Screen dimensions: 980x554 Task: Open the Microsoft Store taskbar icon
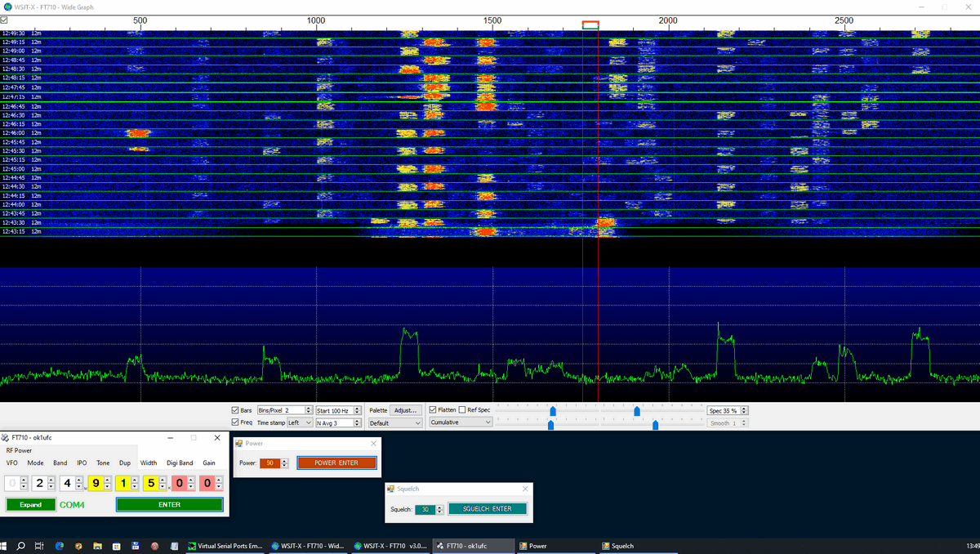coord(116,546)
